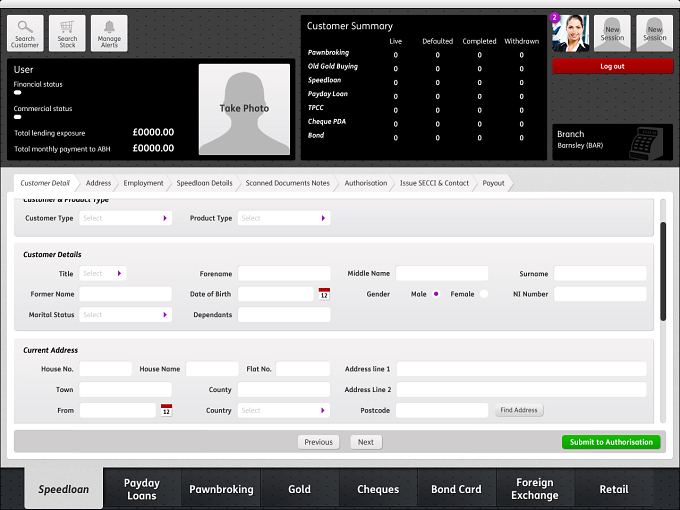Select the Male gender radio button
This screenshot has height=510, width=680.
[436, 294]
